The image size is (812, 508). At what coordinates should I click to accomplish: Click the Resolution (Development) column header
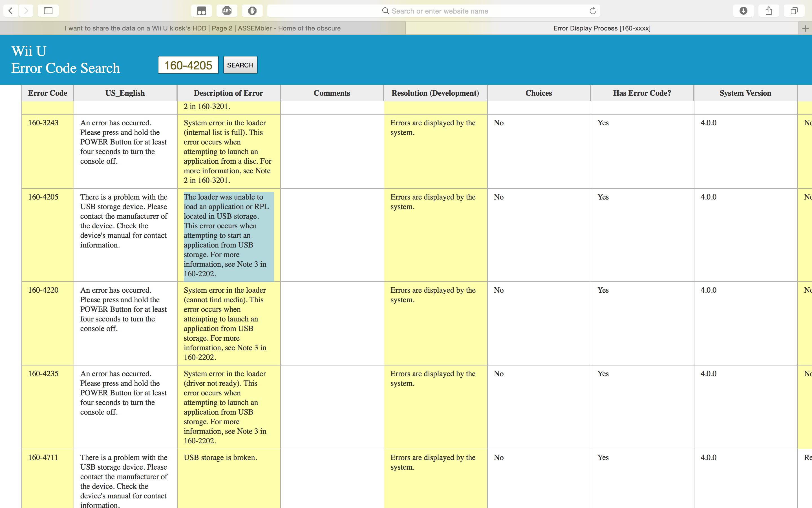[x=435, y=93]
